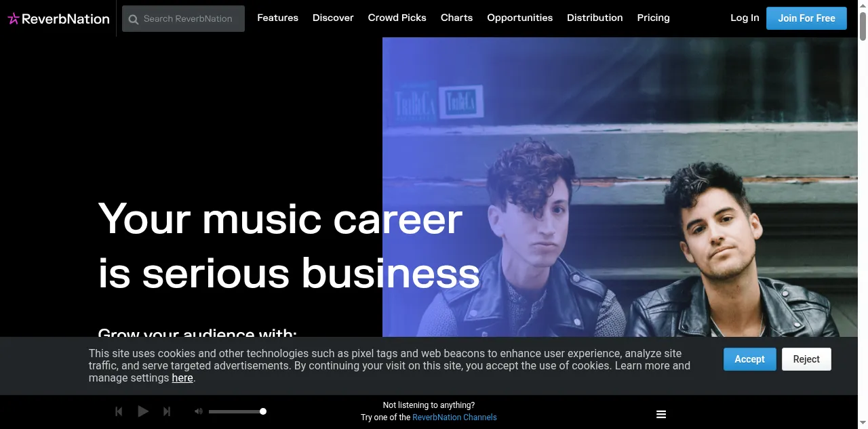Screen dimensions: 868x429
Task: Click the Log In link
Action: (745, 18)
